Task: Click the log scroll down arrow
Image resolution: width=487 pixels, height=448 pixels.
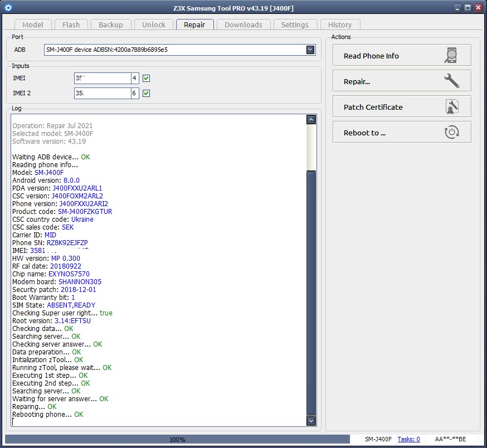Action: [311, 421]
